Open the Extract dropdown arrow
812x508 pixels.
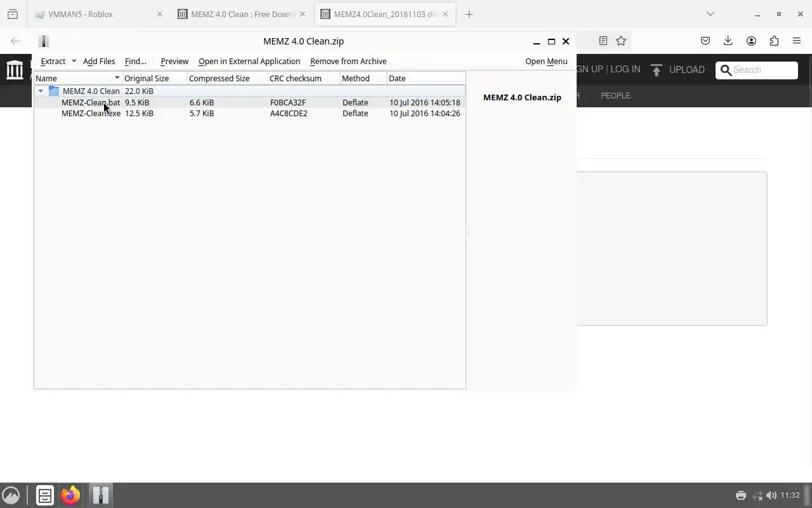click(x=74, y=61)
